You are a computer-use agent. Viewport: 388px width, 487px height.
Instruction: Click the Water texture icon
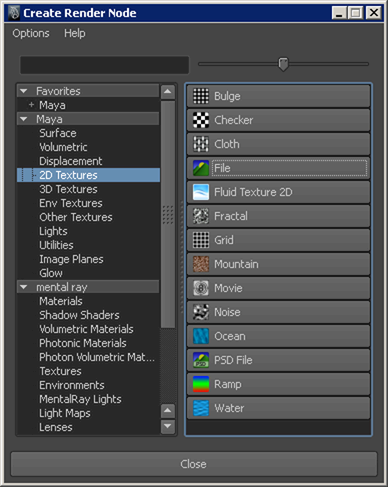coord(201,408)
